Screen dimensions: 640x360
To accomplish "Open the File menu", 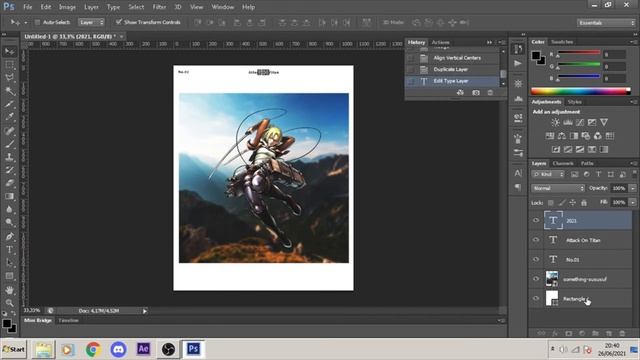I will [x=27, y=7].
